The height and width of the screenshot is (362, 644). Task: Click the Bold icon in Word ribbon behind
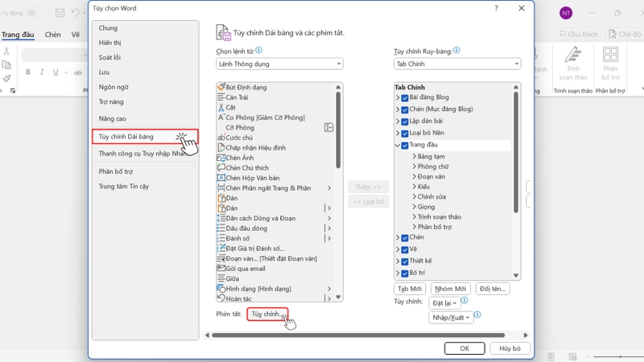[x=28, y=72]
